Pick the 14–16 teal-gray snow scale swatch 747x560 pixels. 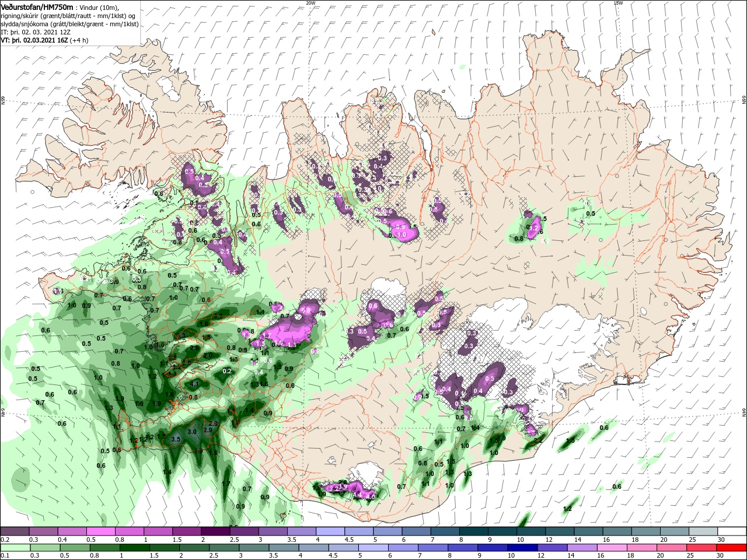coord(588,531)
